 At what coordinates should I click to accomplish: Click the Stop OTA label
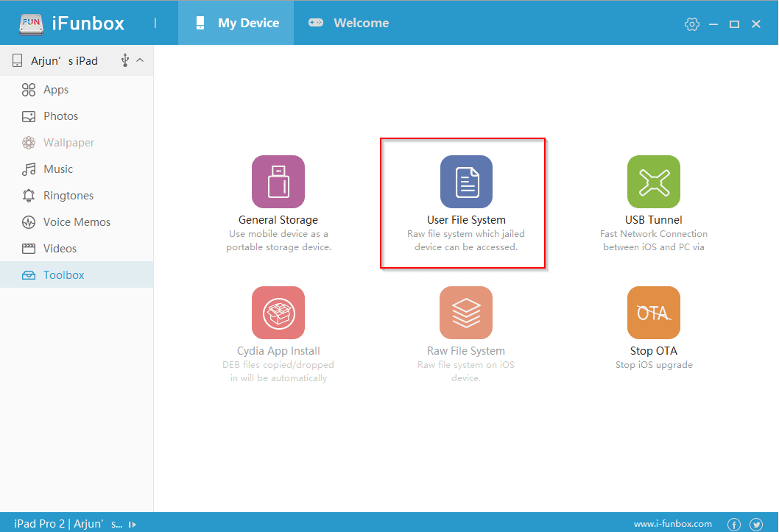point(654,351)
